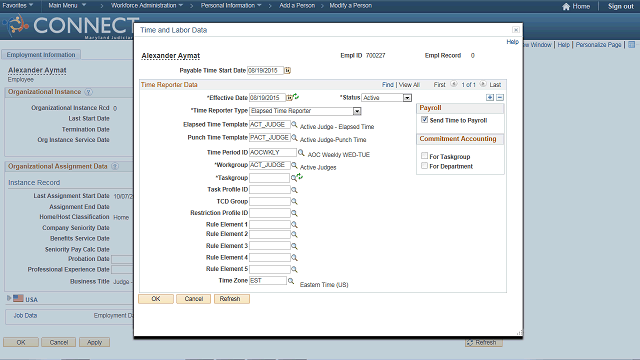Click into the Taskgroup input field

click(269, 178)
